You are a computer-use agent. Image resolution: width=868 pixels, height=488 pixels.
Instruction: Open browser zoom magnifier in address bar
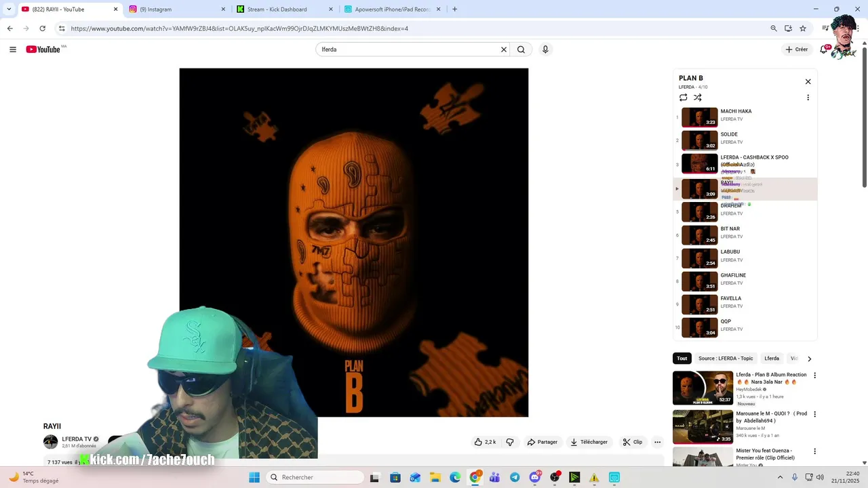(x=774, y=28)
